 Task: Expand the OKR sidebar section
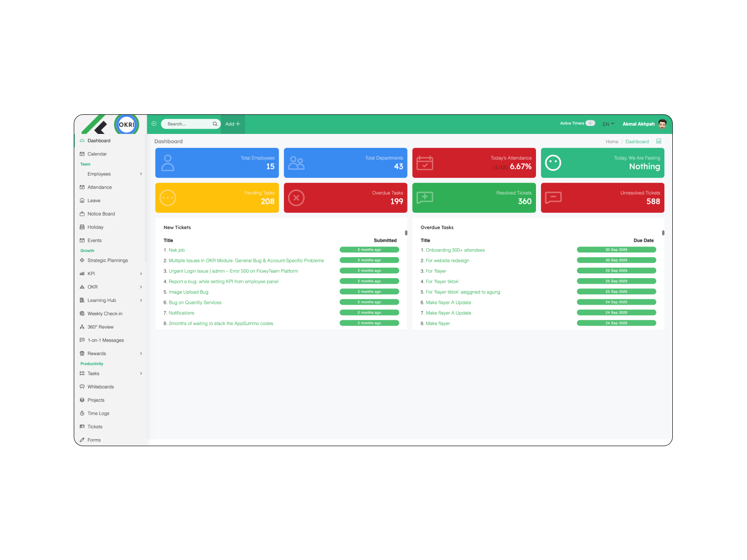pyautogui.click(x=141, y=287)
